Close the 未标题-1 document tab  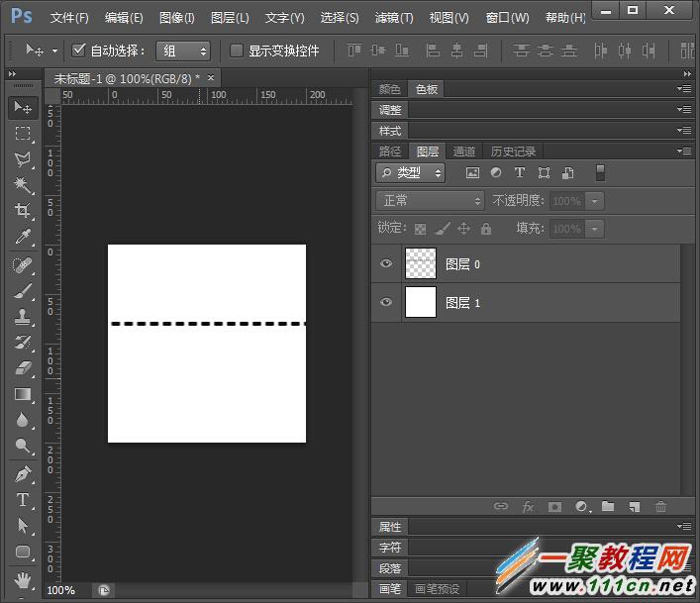[211, 78]
